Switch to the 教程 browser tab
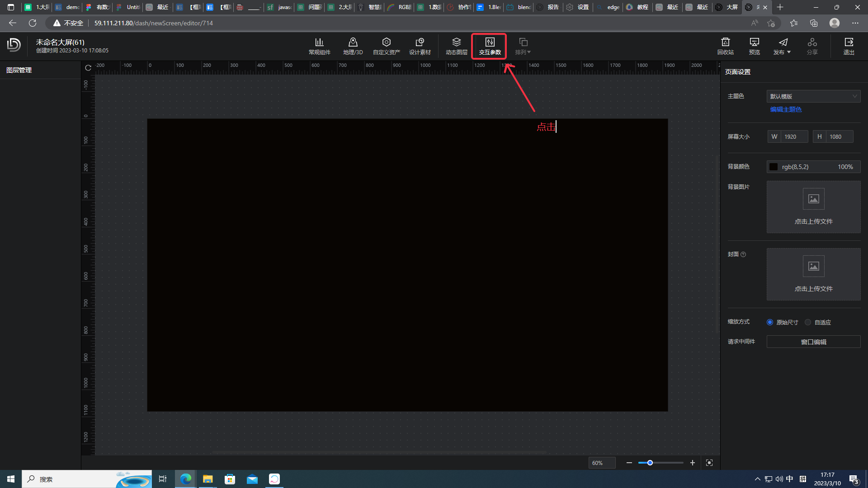This screenshot has height=488, width=868. (637, 7)
